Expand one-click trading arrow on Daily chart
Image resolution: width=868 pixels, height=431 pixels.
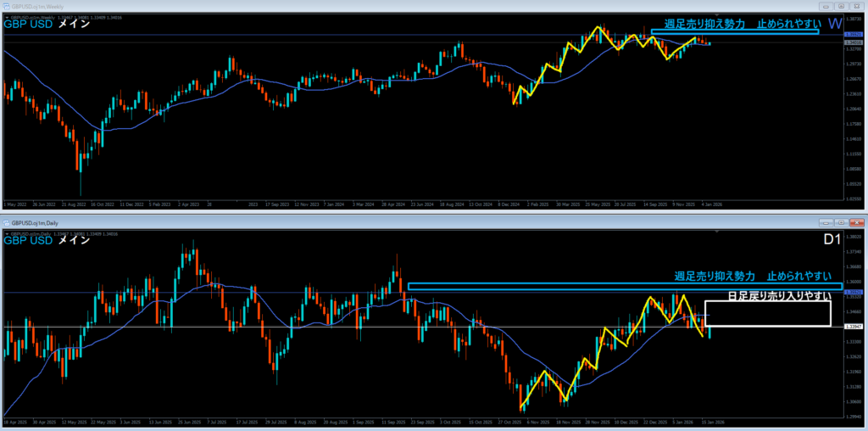(6, 232)
